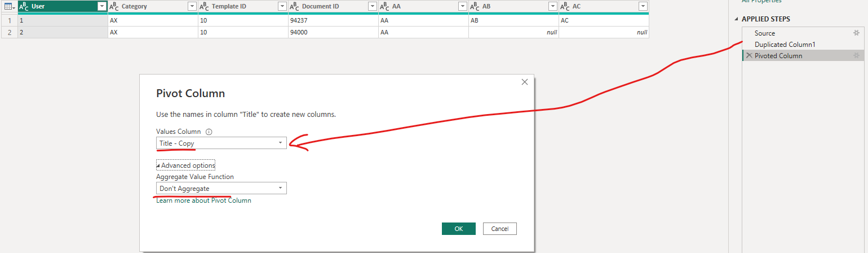Close the Pivot Column dialog
Viewport: 868px width, 253px height.
(x=525, y=82)
